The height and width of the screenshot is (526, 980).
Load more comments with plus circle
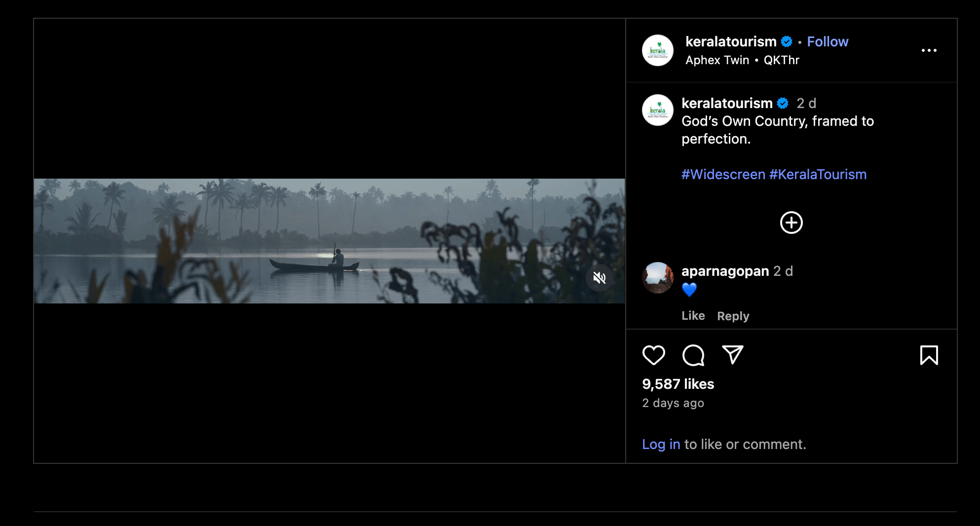(791, 223)
